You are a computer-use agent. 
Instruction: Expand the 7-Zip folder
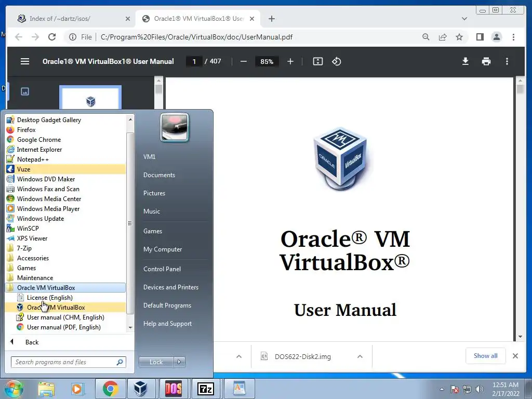tap(65, 248)
